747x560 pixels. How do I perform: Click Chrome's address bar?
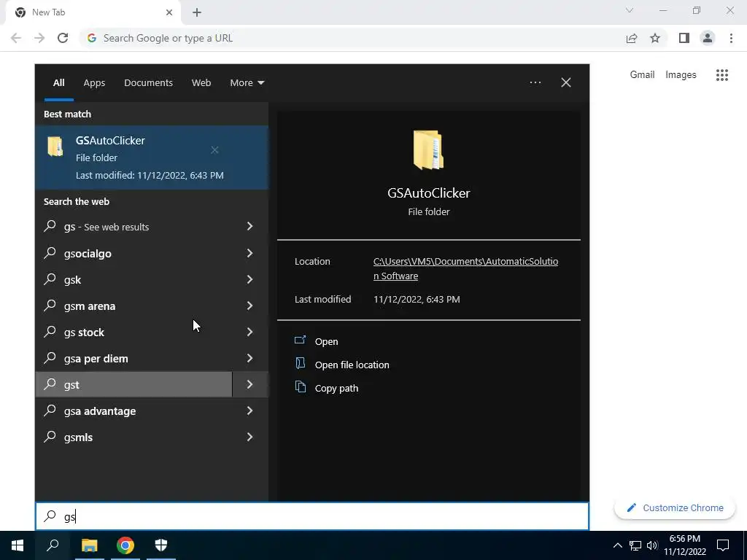click(352, 38)
